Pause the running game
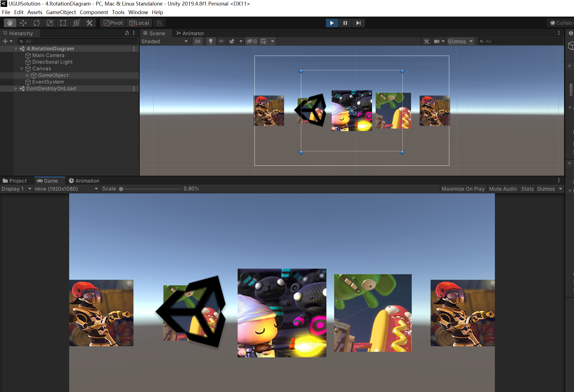574x392 pixels. [x=345, y=23]
